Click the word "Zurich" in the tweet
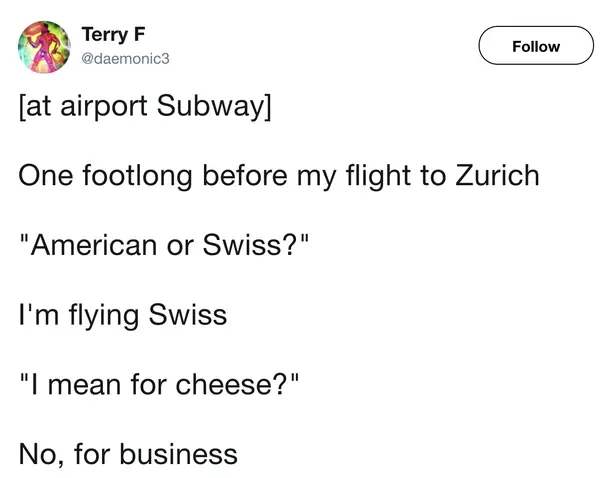This screenshot has height=478, width=600. coord(492,177)
